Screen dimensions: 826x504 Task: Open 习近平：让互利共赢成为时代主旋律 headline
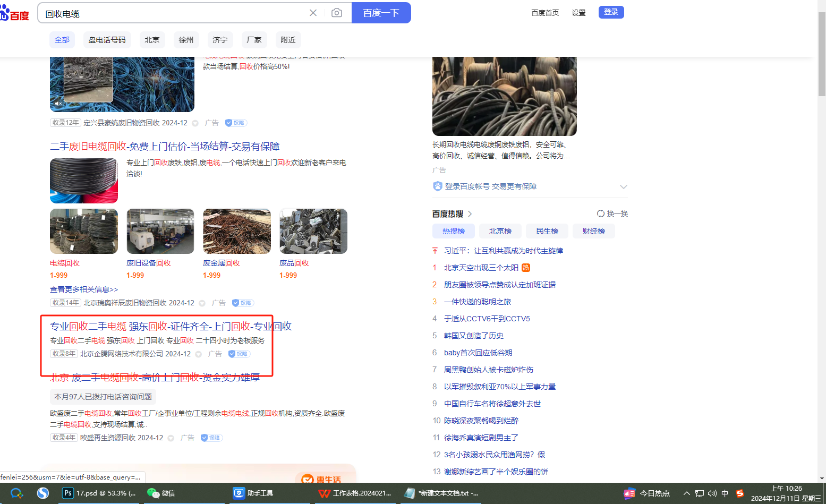click(504, 251)
